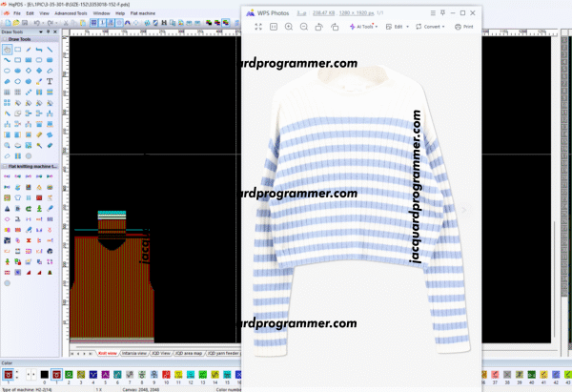The height and width of the screenshot is (392, 572).
Task: Open the Advanced Tools menu
Action: [71, 13]
